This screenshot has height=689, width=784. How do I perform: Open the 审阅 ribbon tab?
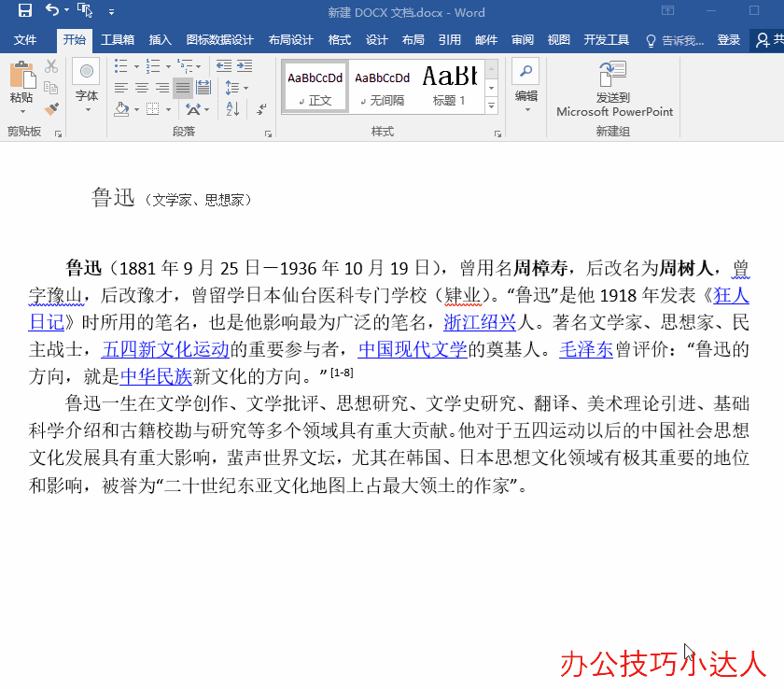coord(521,40)
